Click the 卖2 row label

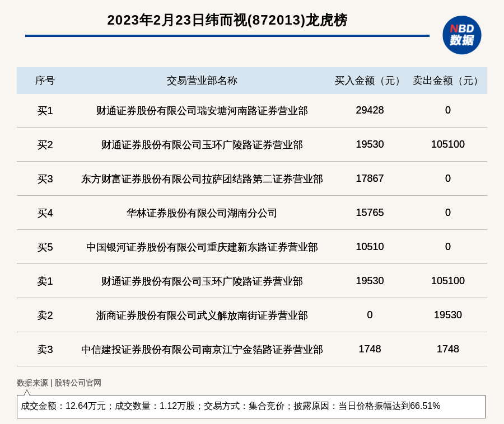click(45, 315)
